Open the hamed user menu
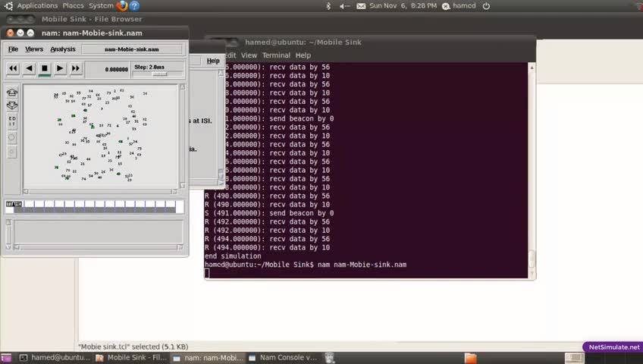Screen dimensions: 643x364 click(460, 6)
